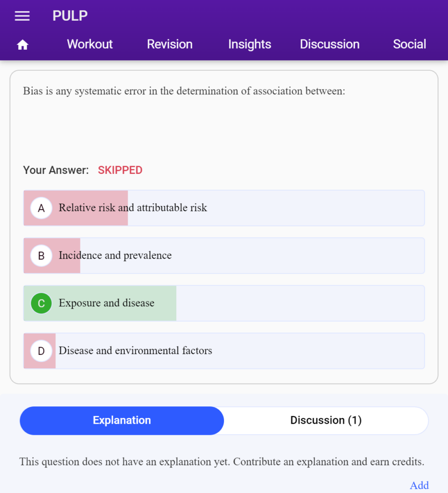448x493 pixels.
Task: Choose answer 'Relative risk and attributable risk'
Action: (224, 208)
